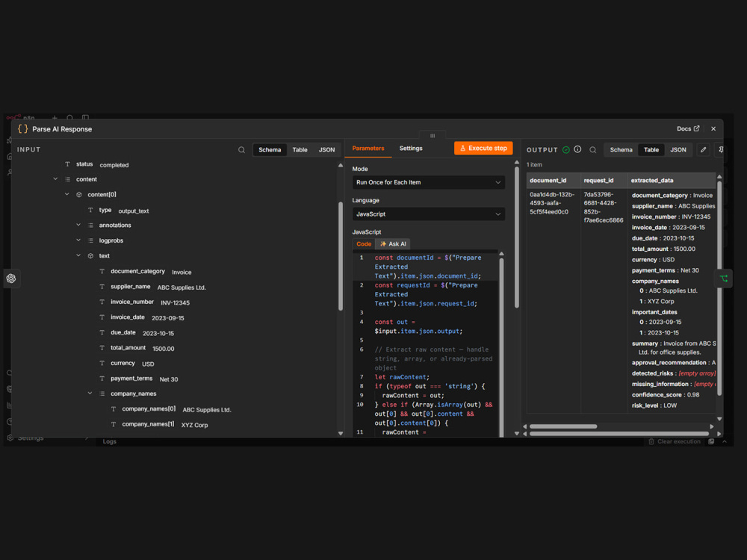The height and width of the screenshot is (560, 747).
Task: Click the object icon beside text
Action: pyautogui.click(x=90, y=255)
